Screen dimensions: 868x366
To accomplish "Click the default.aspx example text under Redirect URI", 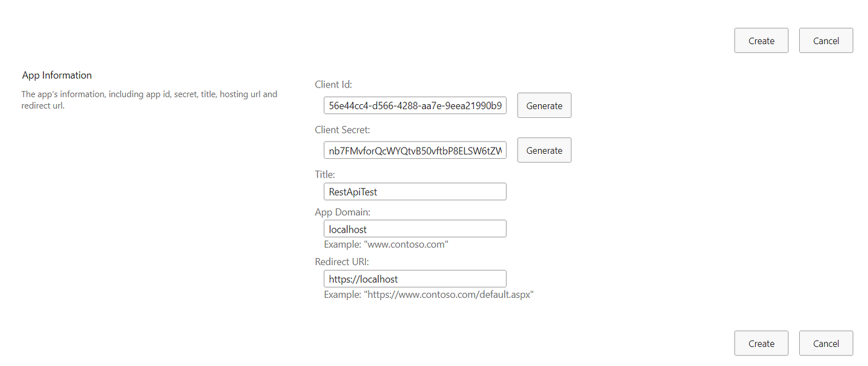I will coord(428,294).
